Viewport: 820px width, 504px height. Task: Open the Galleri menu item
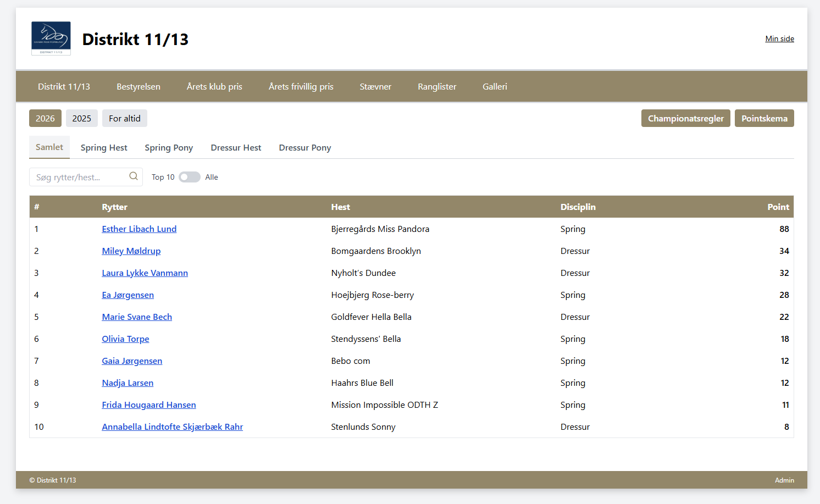pos(494,86)
